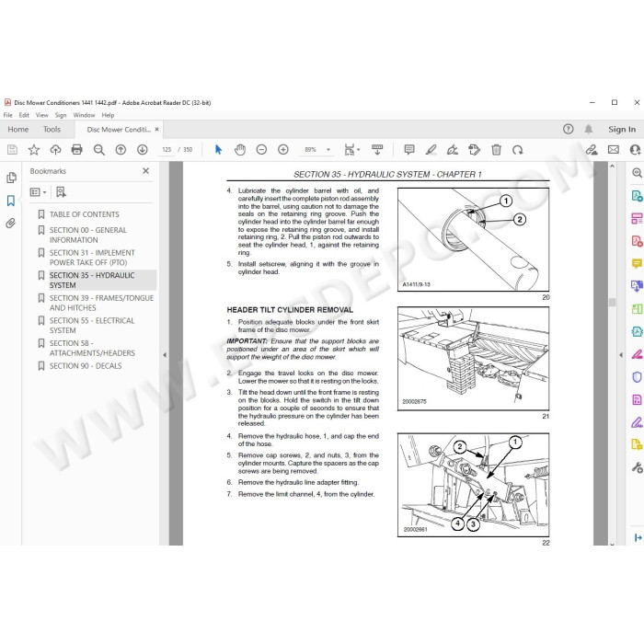Viewport: 644px width, 644px height.
Task: Open TABLE OF CONTENTS bookmark
Action: [85, 214]
